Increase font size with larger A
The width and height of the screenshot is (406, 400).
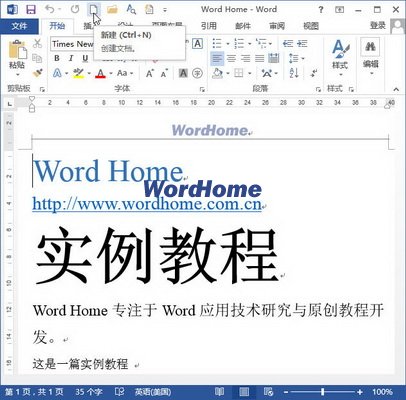point(150,73)
